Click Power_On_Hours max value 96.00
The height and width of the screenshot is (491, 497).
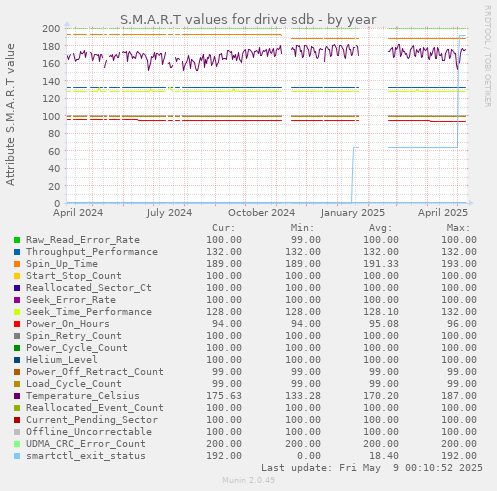[462, 324]
